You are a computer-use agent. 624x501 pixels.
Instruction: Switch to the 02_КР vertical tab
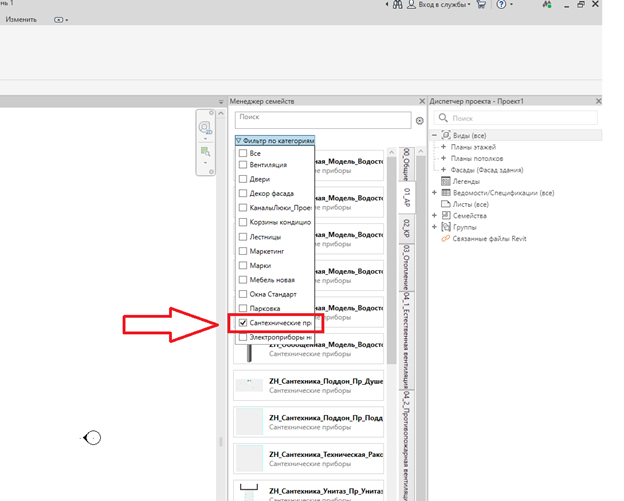pyautogui.click(x=406, y=228)
